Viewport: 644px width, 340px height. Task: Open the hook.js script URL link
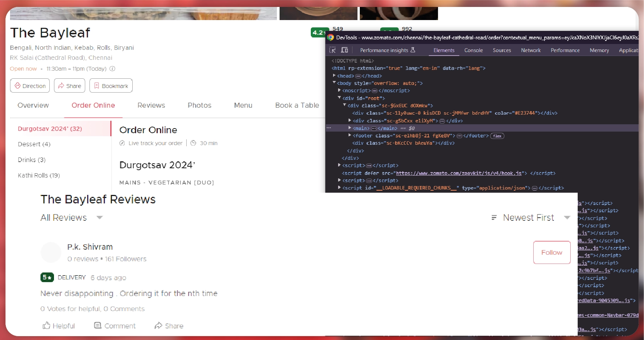point(459,173)
